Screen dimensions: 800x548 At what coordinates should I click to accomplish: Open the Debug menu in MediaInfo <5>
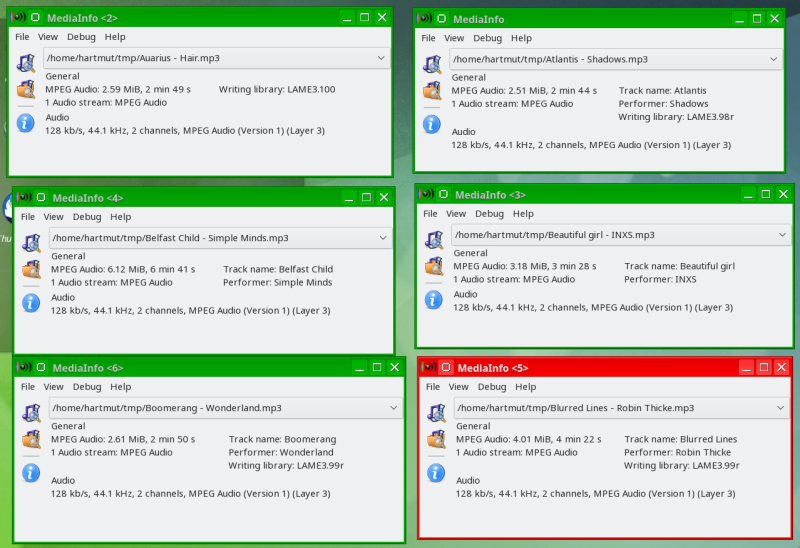[492, 387]
